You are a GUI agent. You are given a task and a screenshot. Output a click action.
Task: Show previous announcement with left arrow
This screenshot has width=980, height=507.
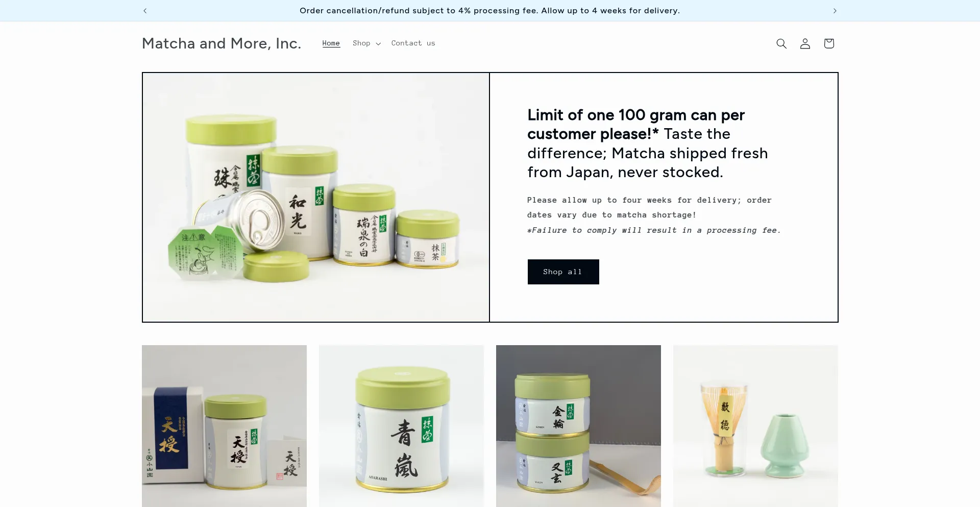point(145,11)
